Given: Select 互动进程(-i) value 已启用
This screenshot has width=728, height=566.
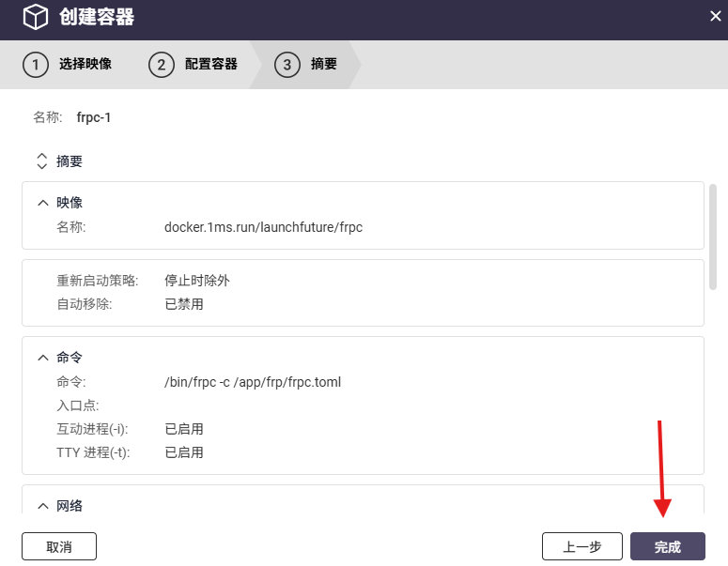Looking at the screenshot, I should (184, 429).
